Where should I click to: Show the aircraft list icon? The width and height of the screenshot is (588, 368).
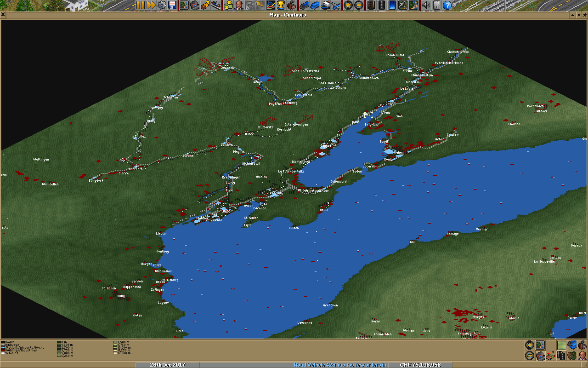pyautogui.click(x=336, y=6)
